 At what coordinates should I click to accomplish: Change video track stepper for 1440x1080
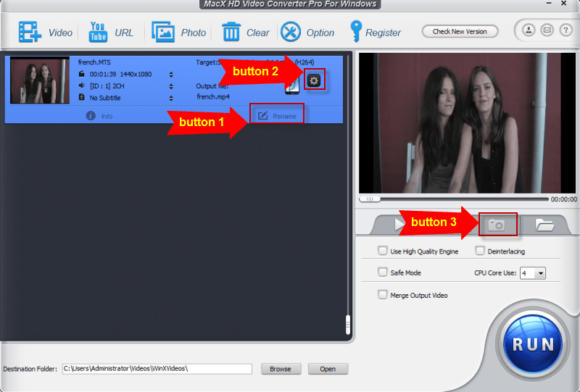(171, 75)
